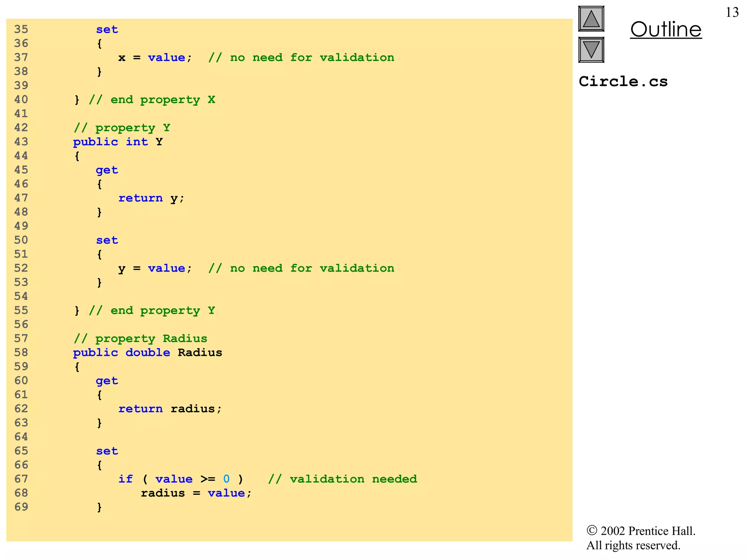Click line number 43
The width and height of the screenshot is (747, 560).
(21, 142)
